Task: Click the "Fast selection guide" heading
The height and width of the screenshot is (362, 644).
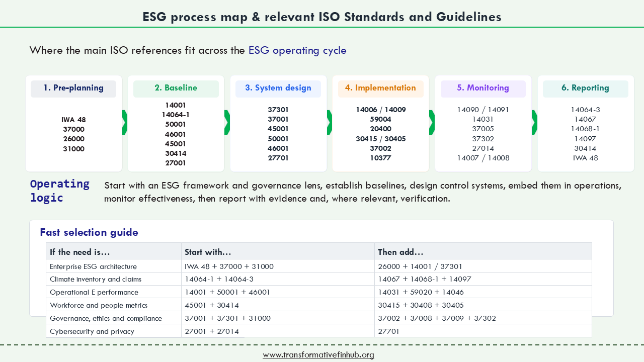Action: point(89,232)
